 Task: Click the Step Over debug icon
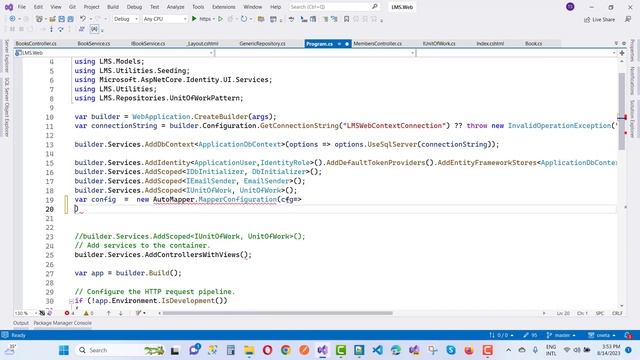coord(60,29)
